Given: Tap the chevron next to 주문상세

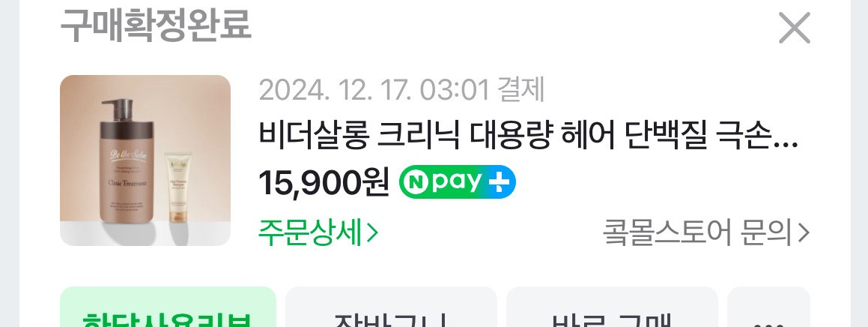Looking at the screenshot, I should tap(372, 233).
